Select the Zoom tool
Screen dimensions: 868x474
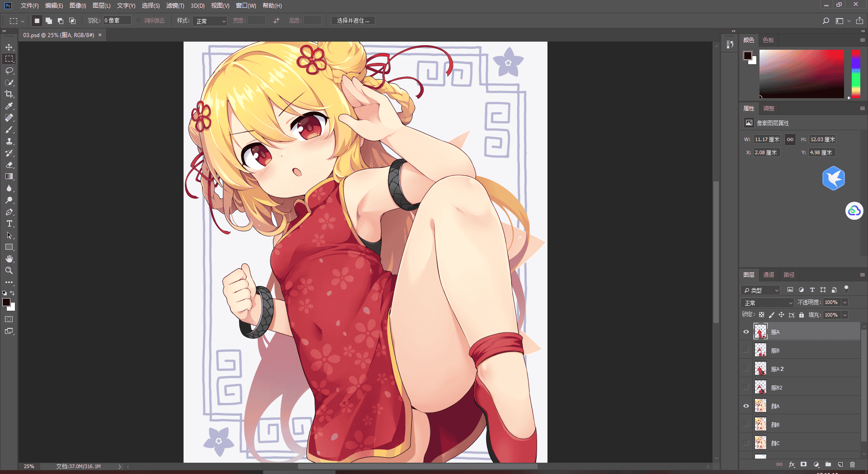[x=9, y=270]
